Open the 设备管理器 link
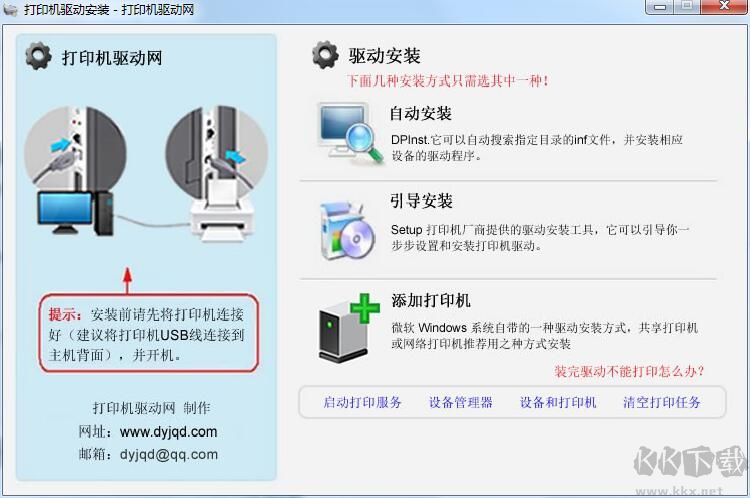 [461, 402]
